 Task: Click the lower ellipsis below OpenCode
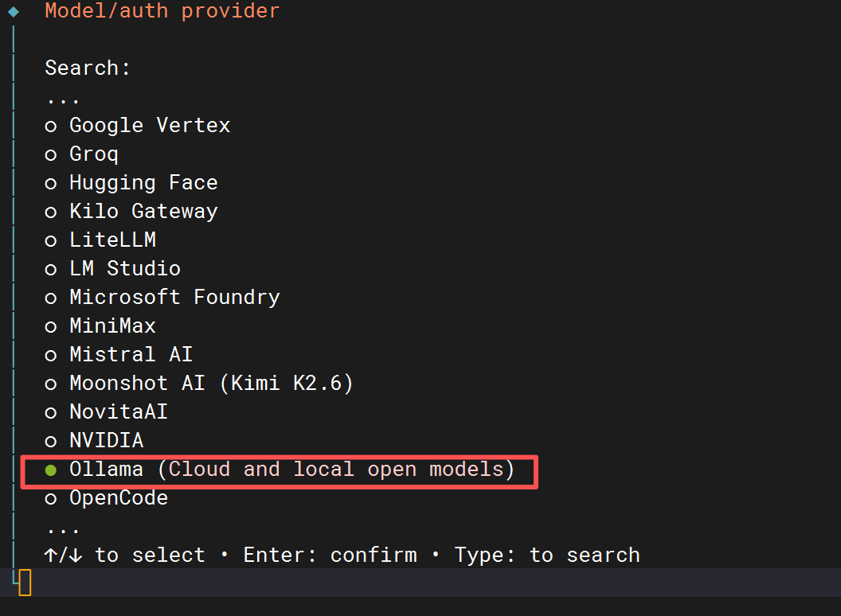tap(63, 531)
